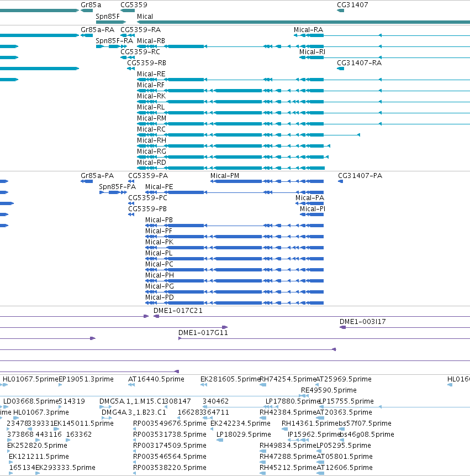Open EST label AT16440.5prime

[156, 379]
